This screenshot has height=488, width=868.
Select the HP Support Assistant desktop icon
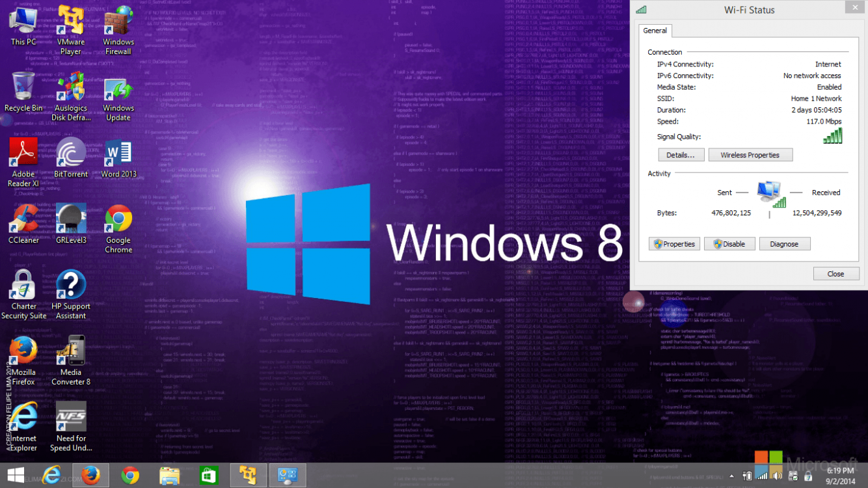70,295
